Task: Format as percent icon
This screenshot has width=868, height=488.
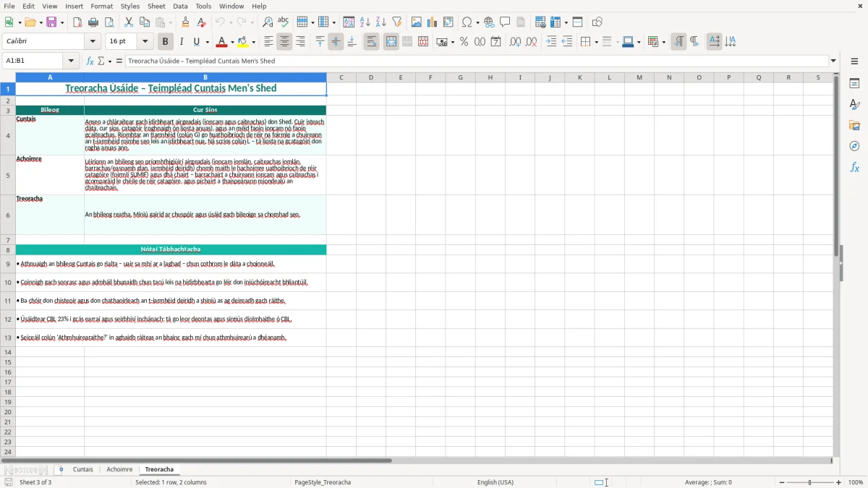Action: point(464,42)
